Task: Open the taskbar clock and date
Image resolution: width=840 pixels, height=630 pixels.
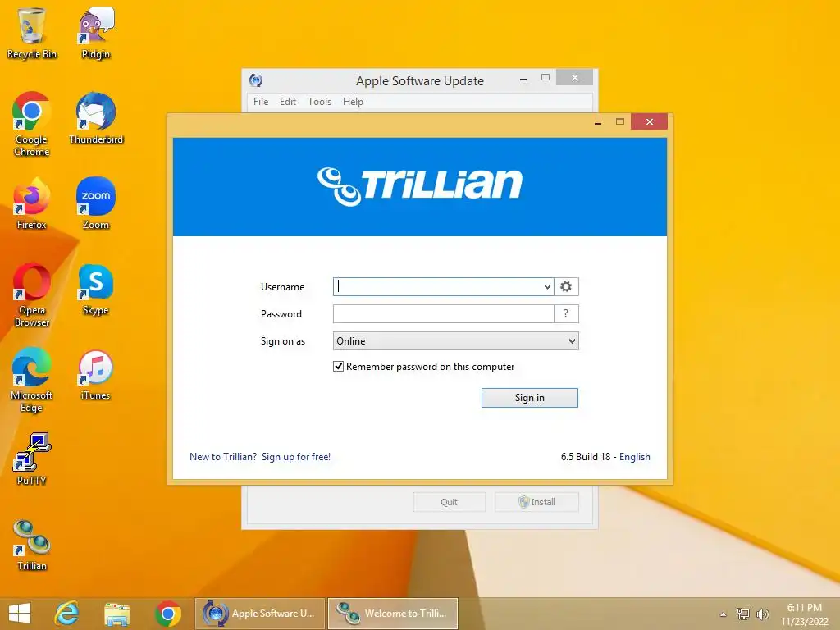Action: tap(804, 614)
